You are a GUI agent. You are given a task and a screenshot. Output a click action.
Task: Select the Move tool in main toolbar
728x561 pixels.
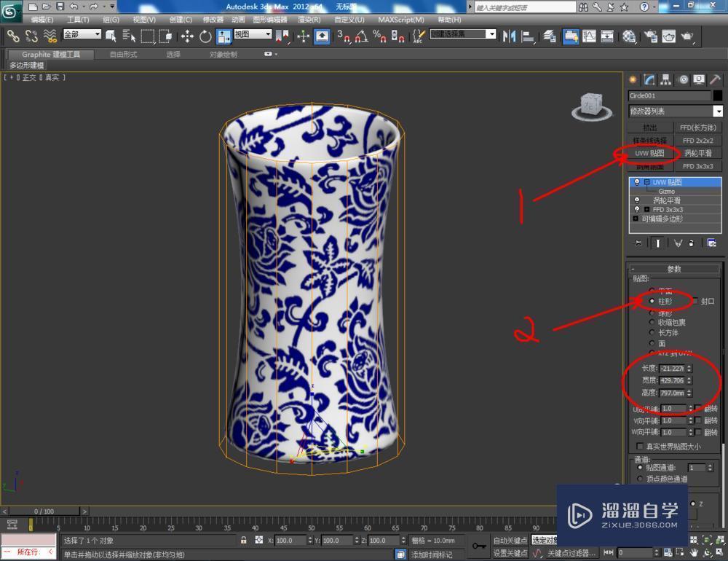(x=187, y=36)
